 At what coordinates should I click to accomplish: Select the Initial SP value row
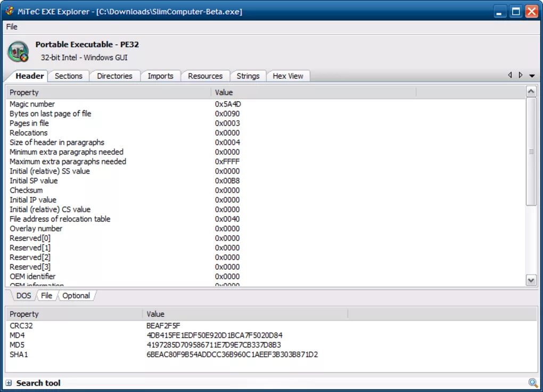(266, 181)
